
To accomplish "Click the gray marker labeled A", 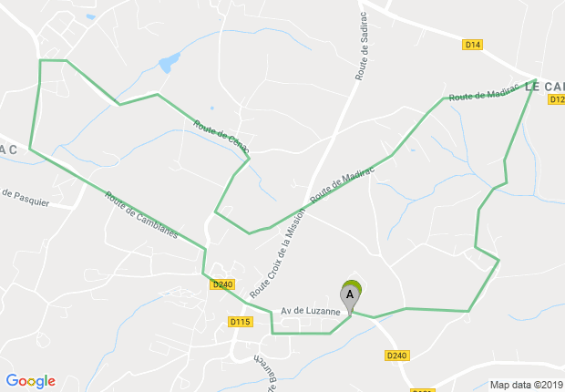I will [350, 300].
